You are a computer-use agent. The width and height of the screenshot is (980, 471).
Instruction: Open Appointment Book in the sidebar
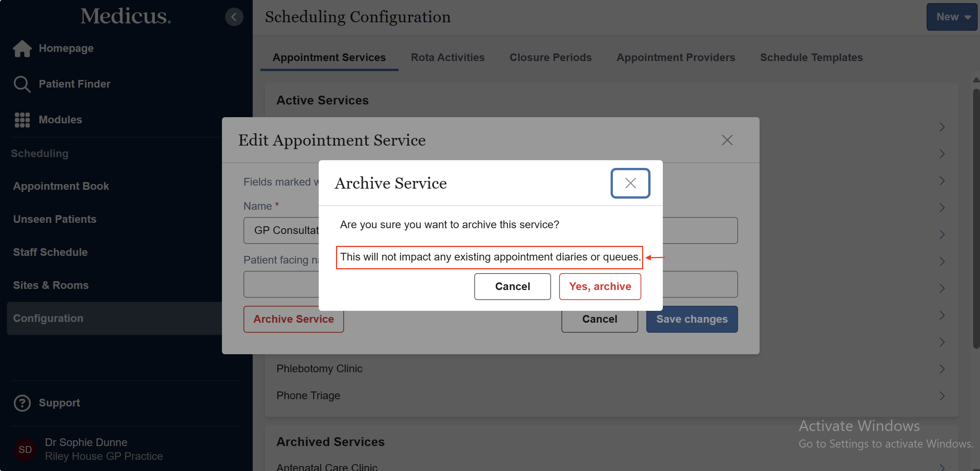61,186
